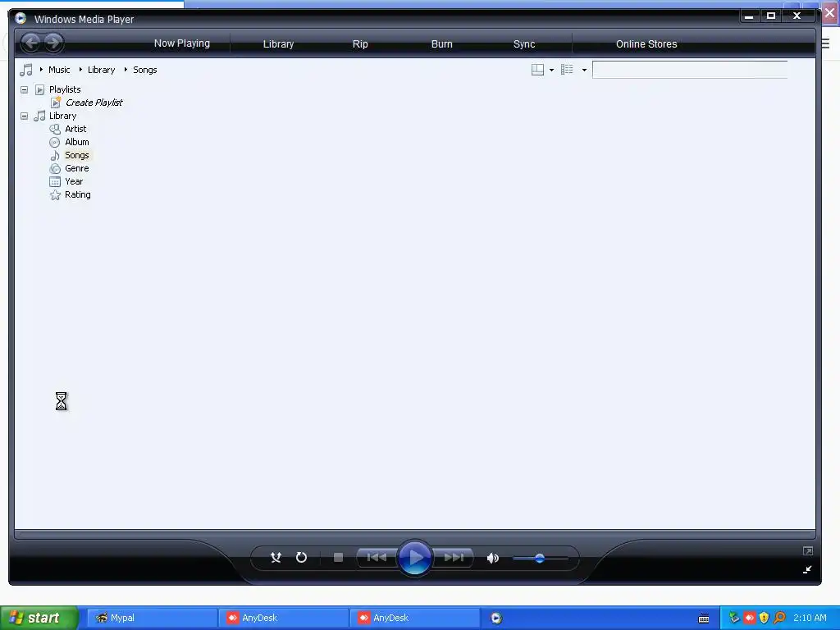Go forward with the Forward arrow
This screenshot has width=840, height=630.
coord(53,43)
